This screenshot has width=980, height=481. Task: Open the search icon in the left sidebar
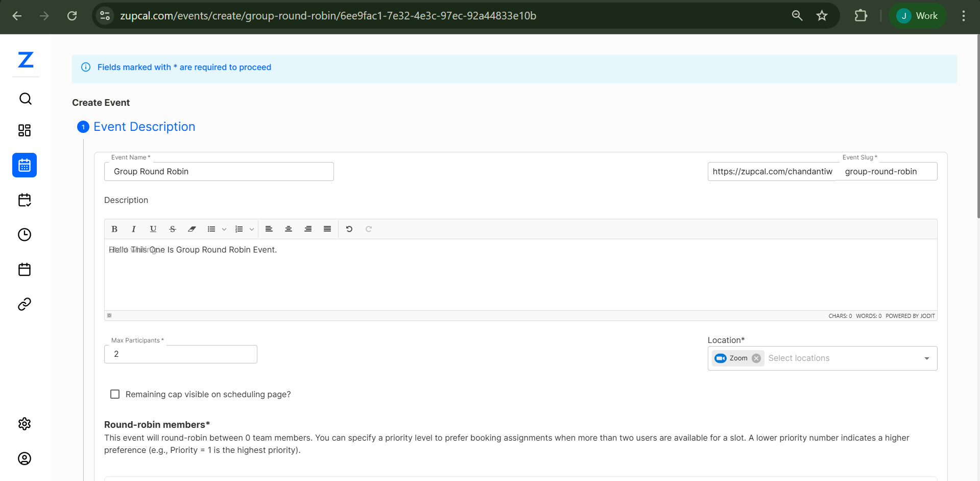[25, 99]
